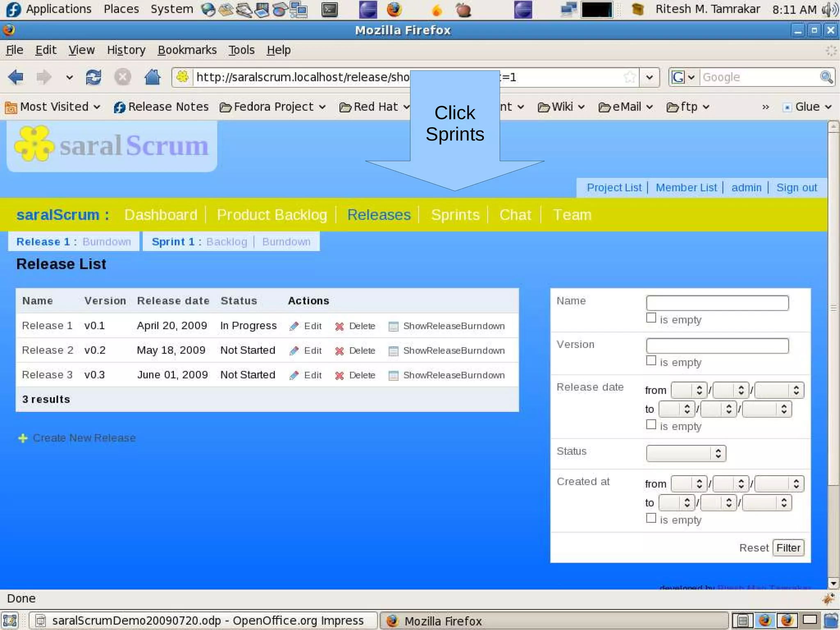Click the Edit pencil icon for Release 1
Viewport: 840px width, 630px height.
pos(294,326)
